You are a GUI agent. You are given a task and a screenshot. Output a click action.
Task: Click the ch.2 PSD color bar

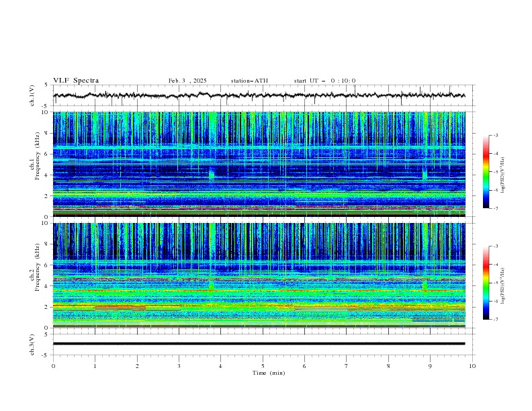click(x=486, y=283)
